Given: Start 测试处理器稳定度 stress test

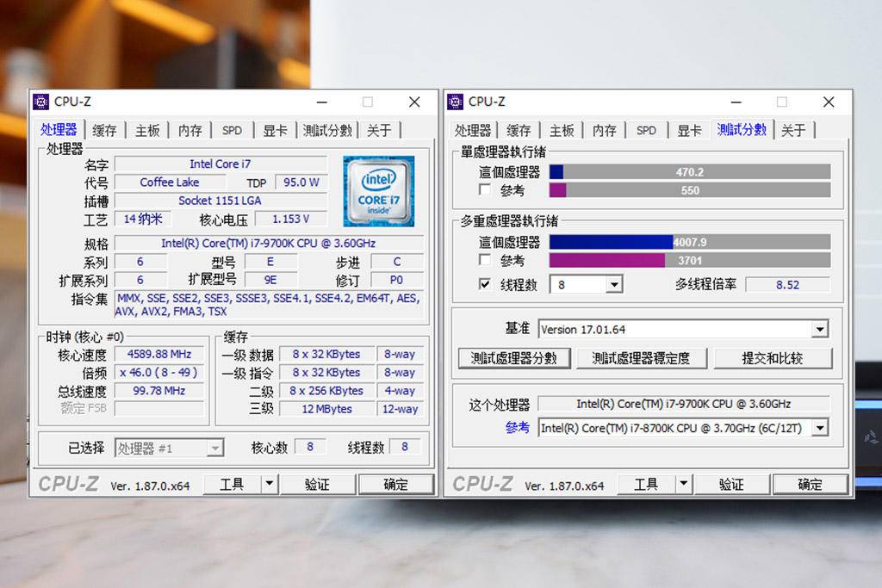Looking at the screenshot, I should [643, 358].
